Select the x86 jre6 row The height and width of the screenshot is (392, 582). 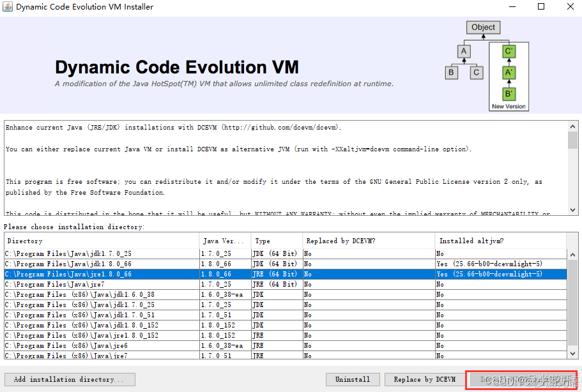[285, 345]
